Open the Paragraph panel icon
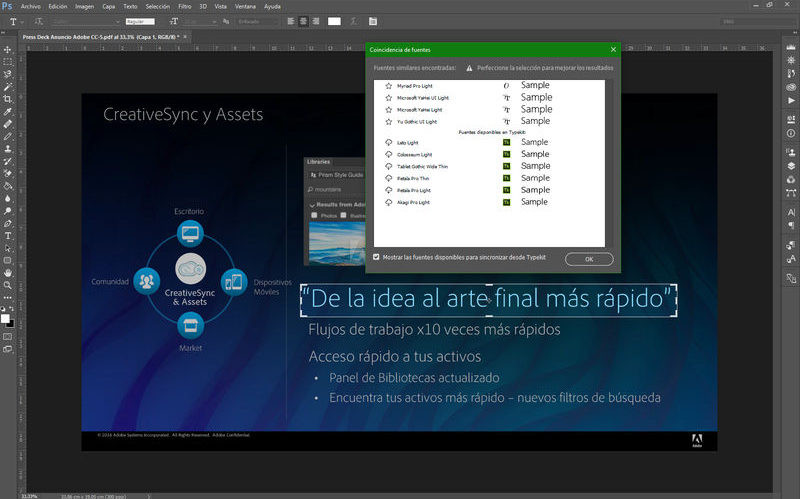The height and width of the screenshot is (499, 800). tap(791, 225)
